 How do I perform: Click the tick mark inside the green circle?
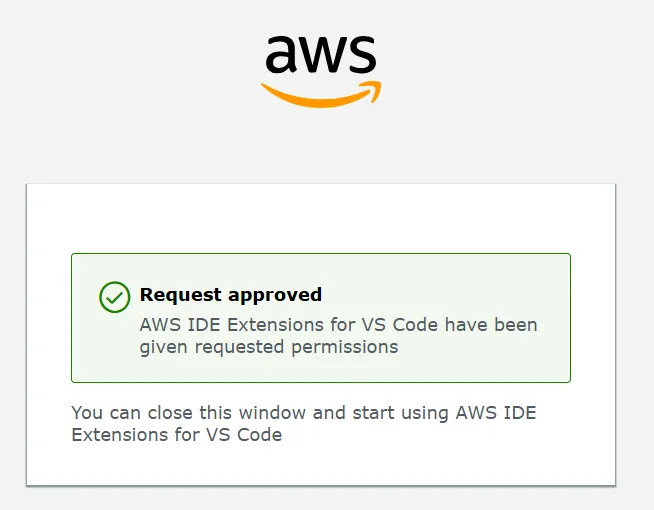click(x=115, y=297)
